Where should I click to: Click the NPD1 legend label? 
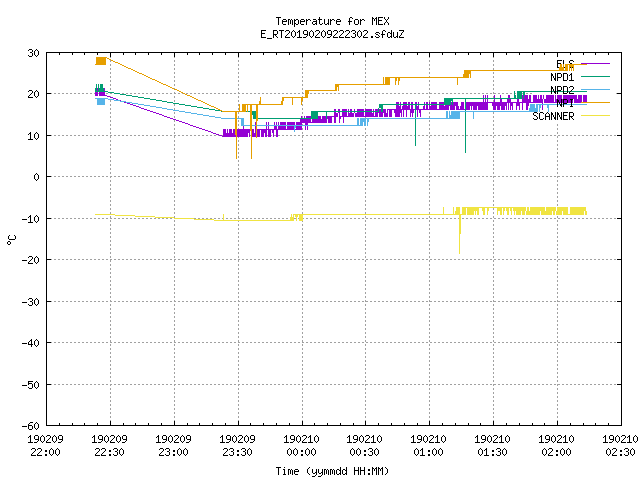(x=562, y=77)
